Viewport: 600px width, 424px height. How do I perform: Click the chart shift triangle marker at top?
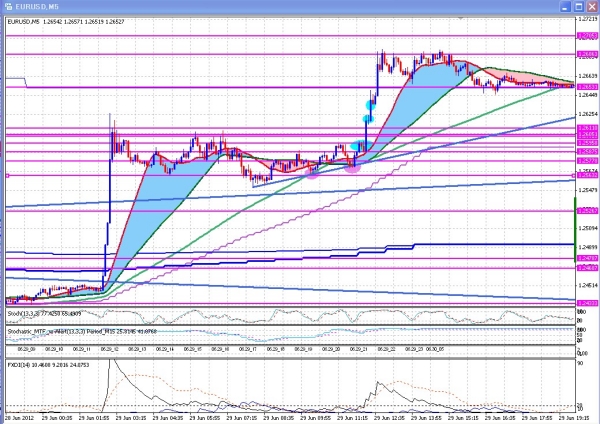tap(461, 18)
